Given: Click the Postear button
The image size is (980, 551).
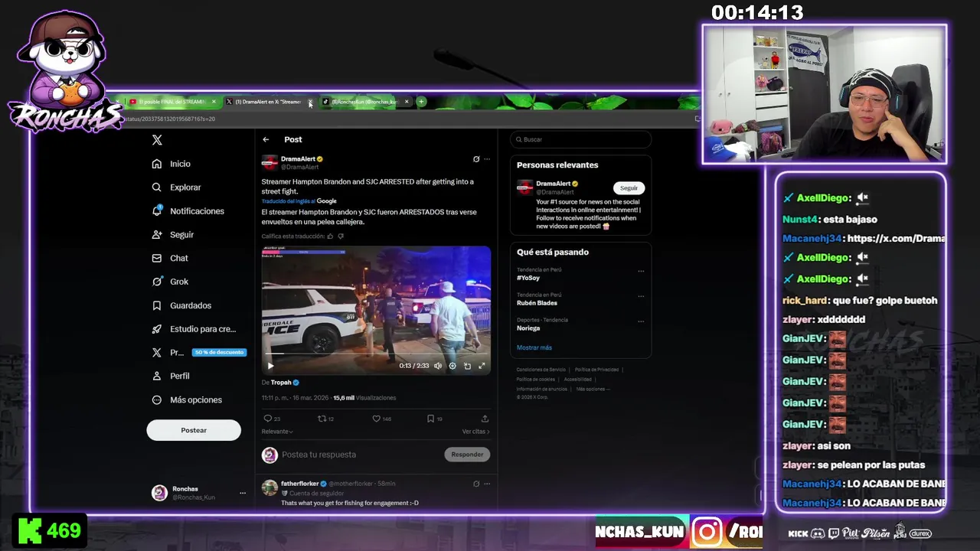Looking at the screenshot, I should (x=194, y=430).
